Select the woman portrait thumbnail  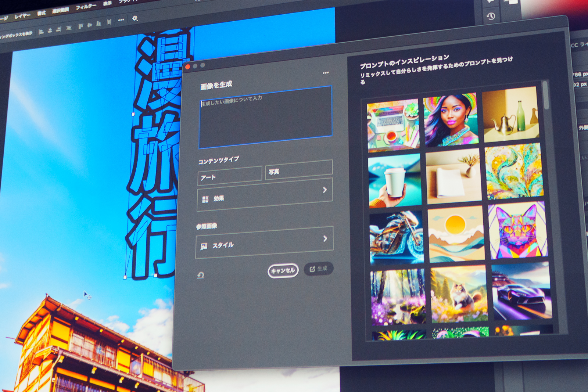451,120
